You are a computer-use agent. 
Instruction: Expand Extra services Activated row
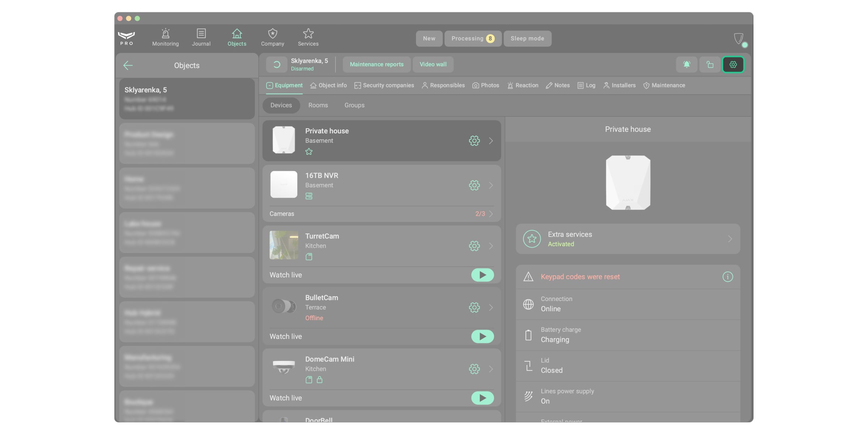click(x=628, y=239)
